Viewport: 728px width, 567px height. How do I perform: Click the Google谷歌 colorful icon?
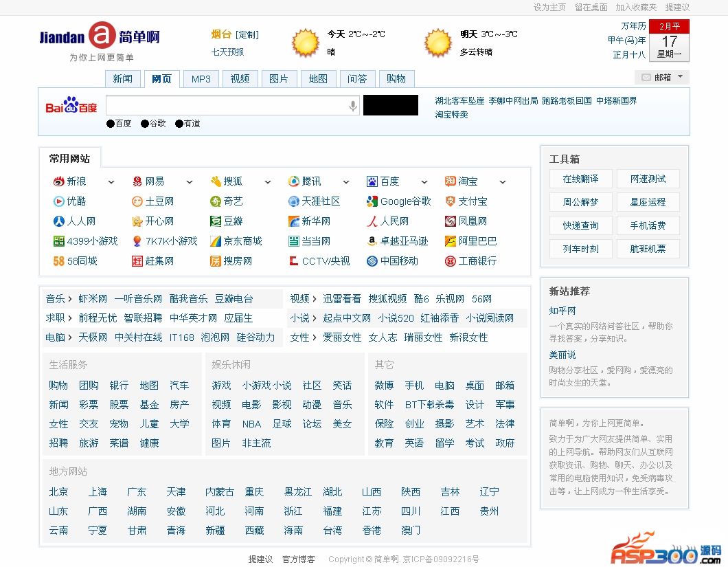pyautogui.click(x=372, y=201)
